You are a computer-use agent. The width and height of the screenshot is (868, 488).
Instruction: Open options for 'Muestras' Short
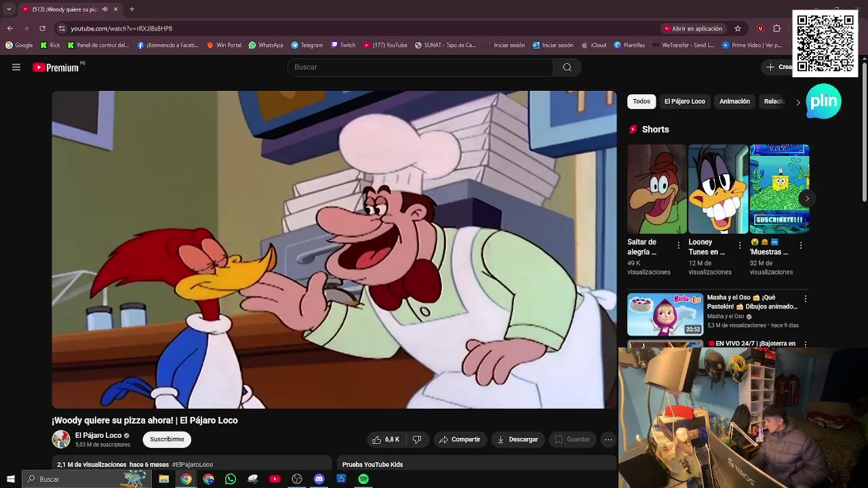coord(801,246)
